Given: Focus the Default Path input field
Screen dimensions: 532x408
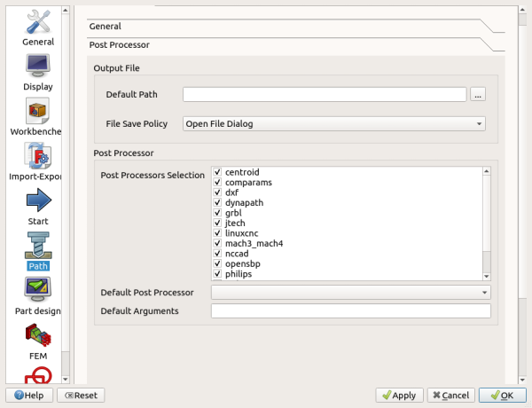Looking at the screenshot, I should click(325, 94).
